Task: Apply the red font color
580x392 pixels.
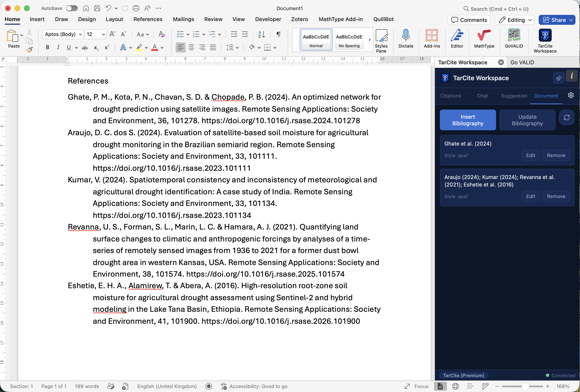Action: [x=155, y=47]
